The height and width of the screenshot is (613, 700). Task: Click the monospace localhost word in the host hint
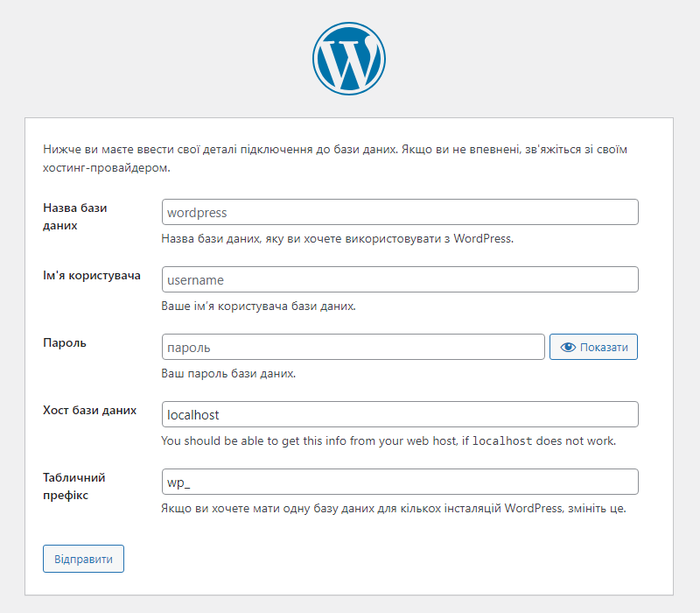click(502, 441)
